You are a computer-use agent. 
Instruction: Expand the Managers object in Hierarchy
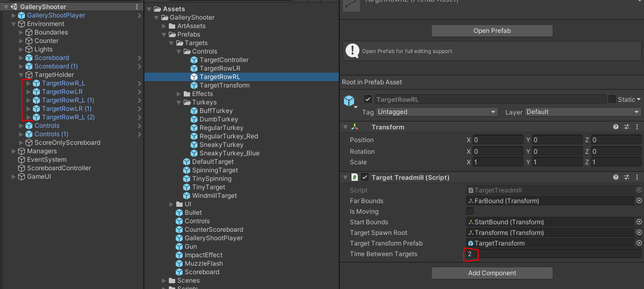point(14,151)
